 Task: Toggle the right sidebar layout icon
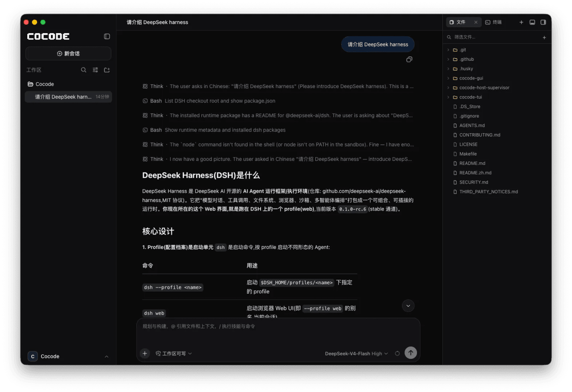543,22
